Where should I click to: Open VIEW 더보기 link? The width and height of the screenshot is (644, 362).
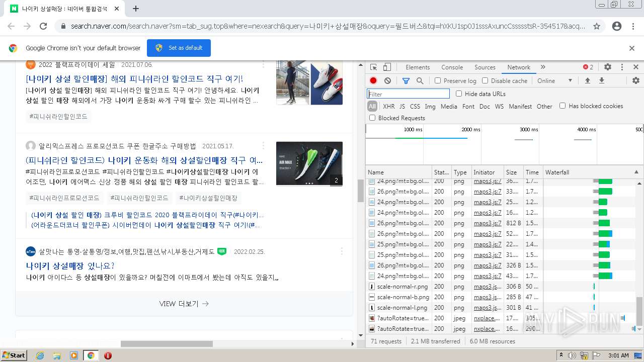tap(184, 304)
